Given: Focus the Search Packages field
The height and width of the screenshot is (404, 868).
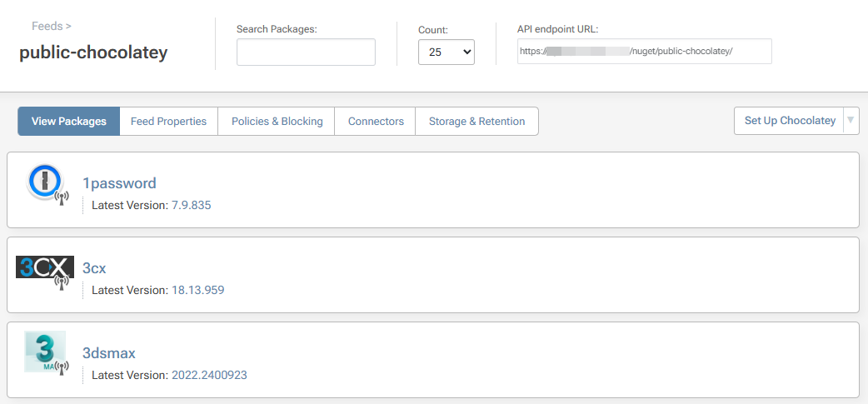Looking at the screenshot, I should pyautogui.click(x=306, y=52).
